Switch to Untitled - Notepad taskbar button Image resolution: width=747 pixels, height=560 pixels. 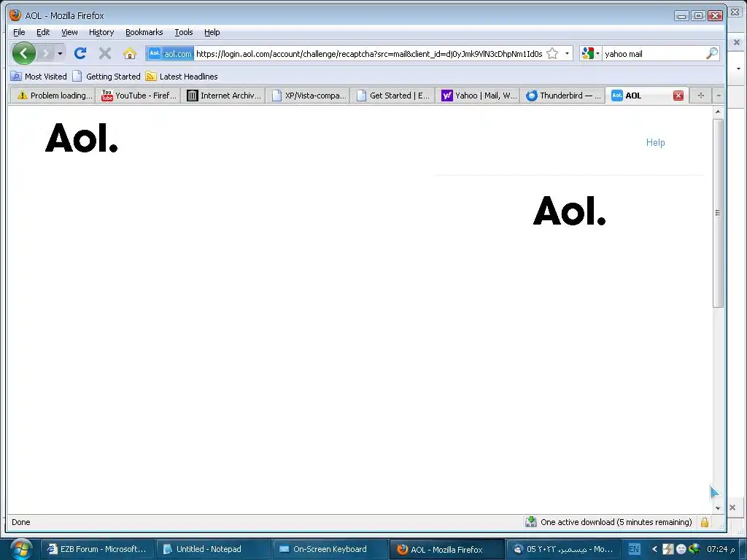point(214,549)
